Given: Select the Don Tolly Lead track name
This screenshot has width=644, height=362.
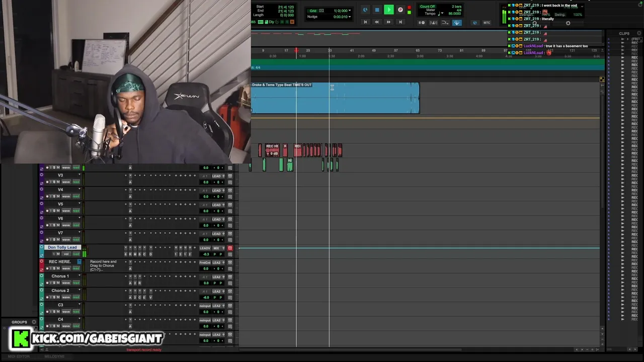Looking at the screenshot, I should click(62, 247).
